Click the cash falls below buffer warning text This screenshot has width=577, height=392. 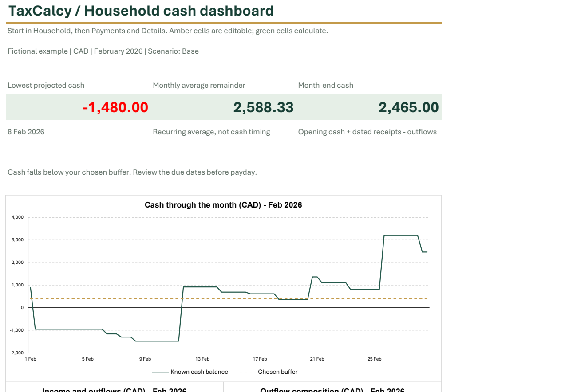coord(132,172)
